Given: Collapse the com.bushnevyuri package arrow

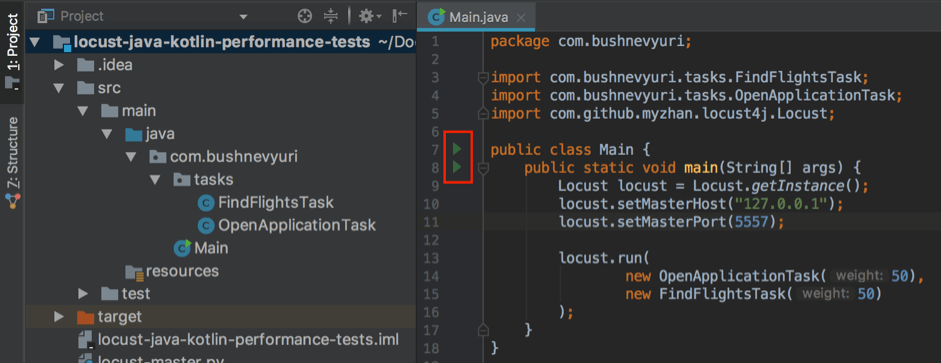Looking at the screenshot, I should click(130, 157).
